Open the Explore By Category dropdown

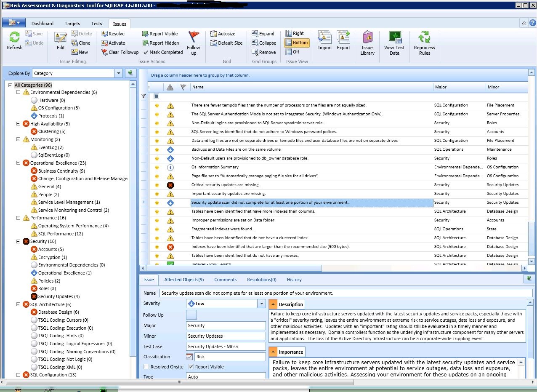pos(118,73)
